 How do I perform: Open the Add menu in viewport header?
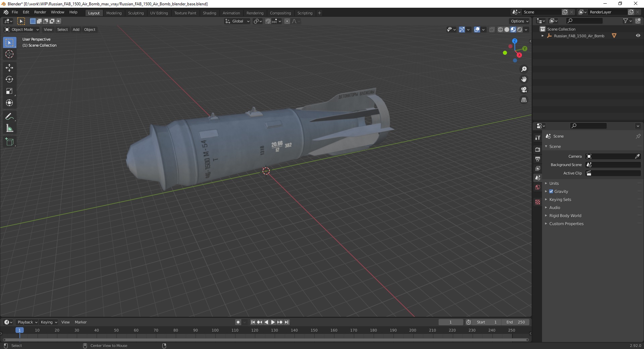(76, 30)
